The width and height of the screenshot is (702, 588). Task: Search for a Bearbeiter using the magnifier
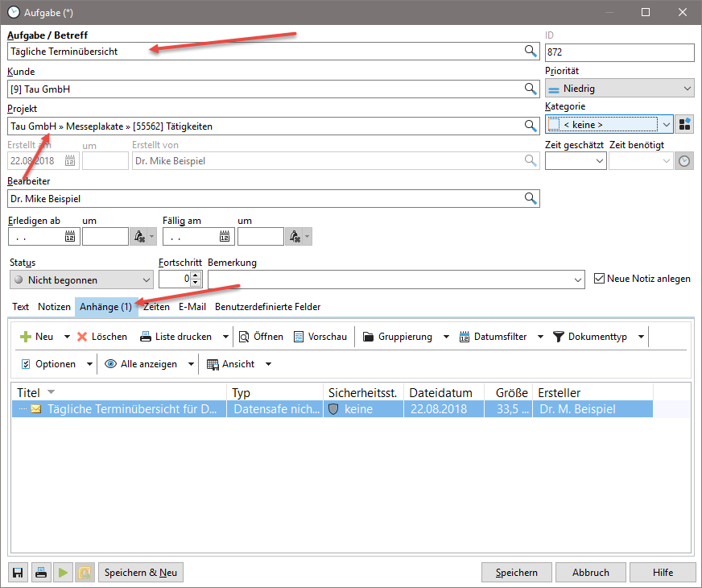531,198
